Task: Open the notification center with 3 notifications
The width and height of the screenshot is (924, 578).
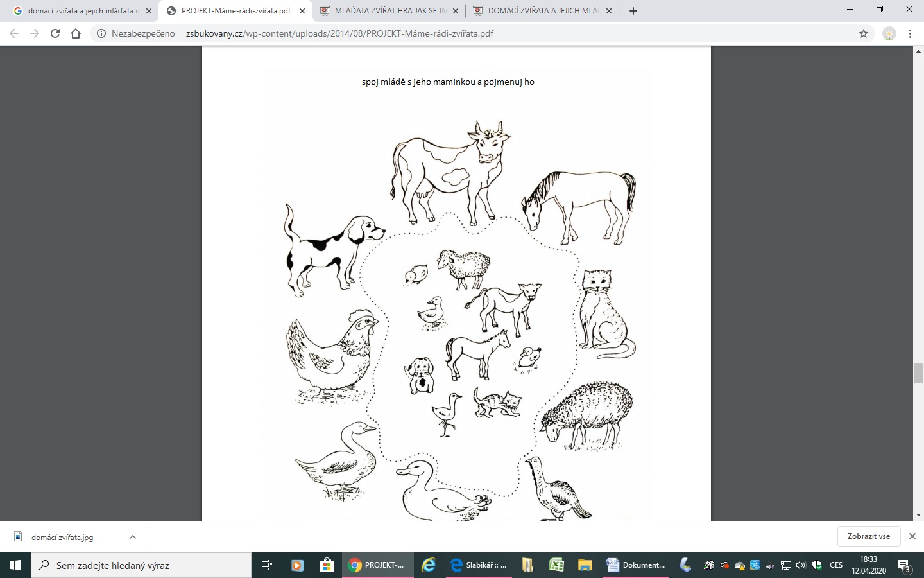Action: (904, 565)
